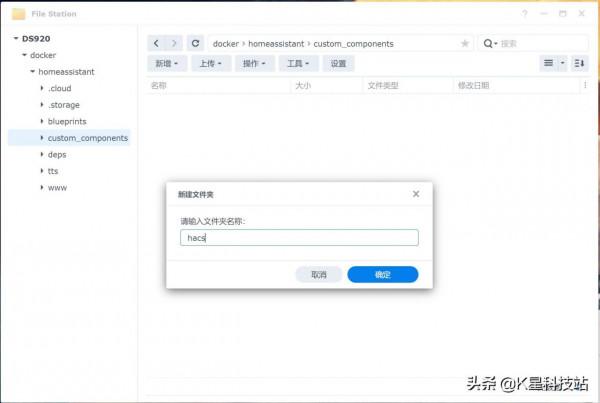The width and height of the screenshot is (600, 403).
Task: Open the 工具 dropdown menu
Action: pyautogui.click(x=298, y=63)
